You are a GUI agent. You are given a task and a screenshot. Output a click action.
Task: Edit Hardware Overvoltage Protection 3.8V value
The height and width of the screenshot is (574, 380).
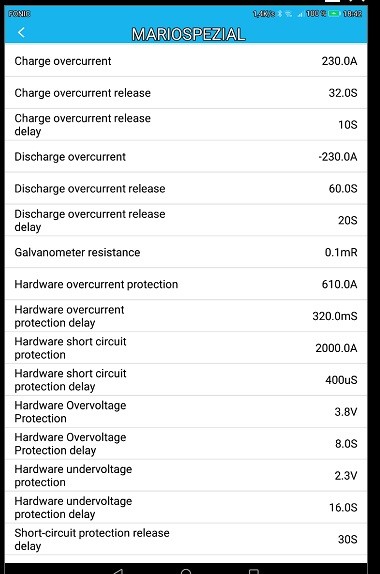pyautogui.click(x=346, y=412)
